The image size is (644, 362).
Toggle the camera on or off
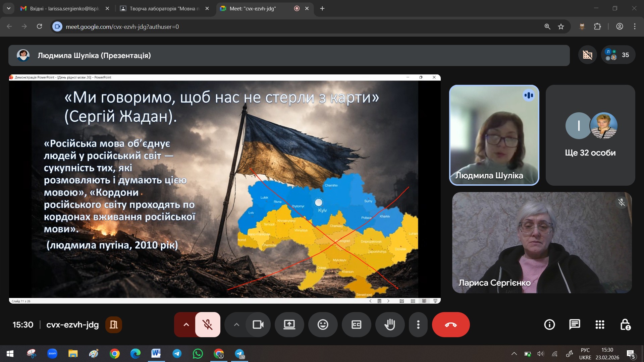tap(258, 324)
